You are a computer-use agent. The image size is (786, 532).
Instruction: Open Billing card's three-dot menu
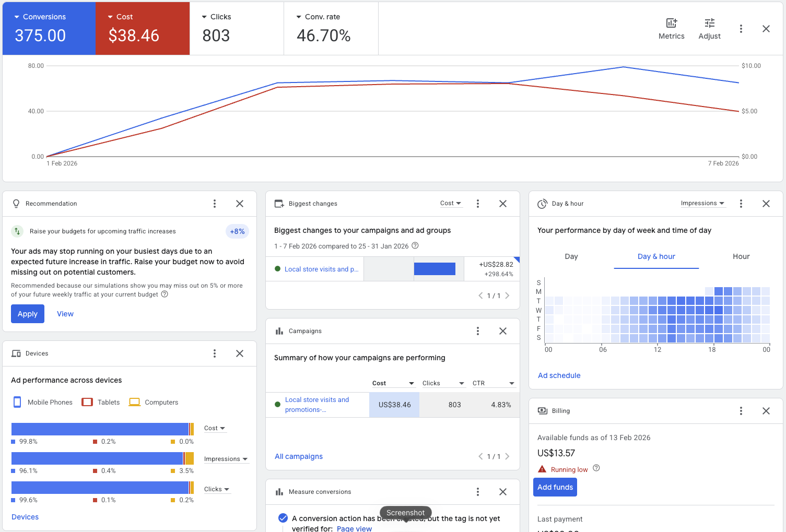pos(741,411)
